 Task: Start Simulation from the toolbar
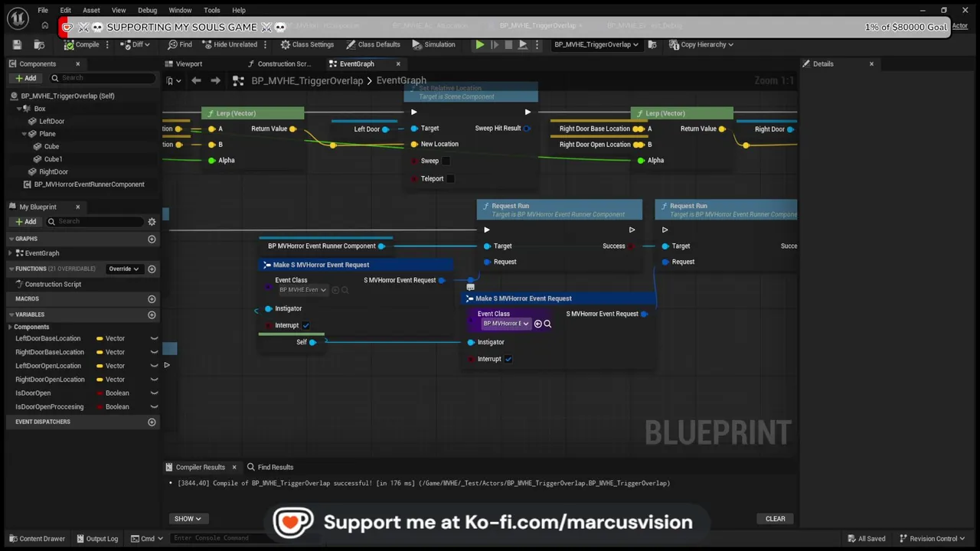coord(433,44)
